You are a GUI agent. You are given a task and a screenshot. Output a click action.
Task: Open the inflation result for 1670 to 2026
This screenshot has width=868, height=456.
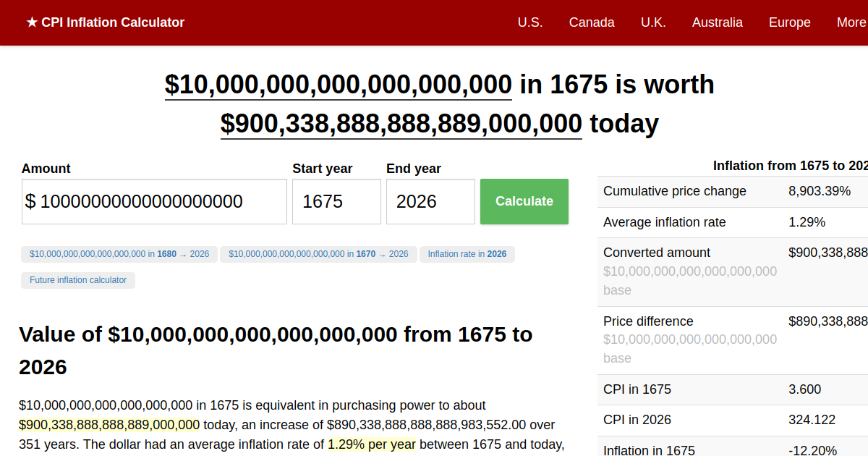pyautogui.click(x=318, y=254)
